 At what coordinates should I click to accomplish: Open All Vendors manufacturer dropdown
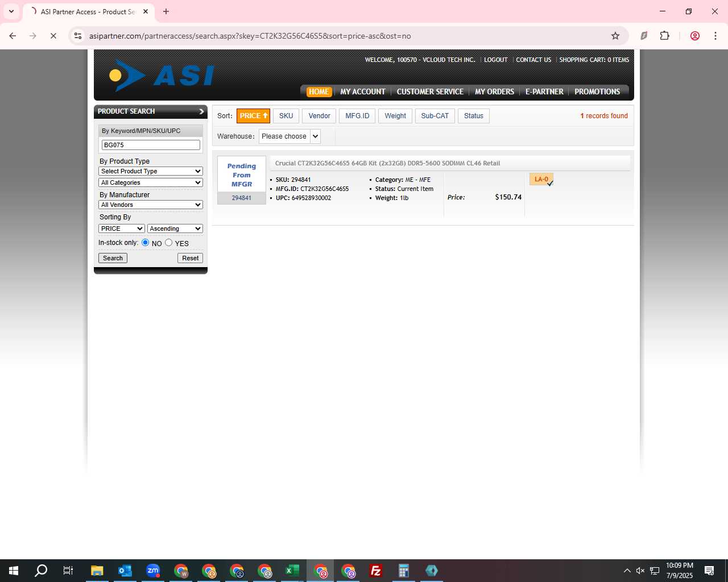(x=151, y=205)
